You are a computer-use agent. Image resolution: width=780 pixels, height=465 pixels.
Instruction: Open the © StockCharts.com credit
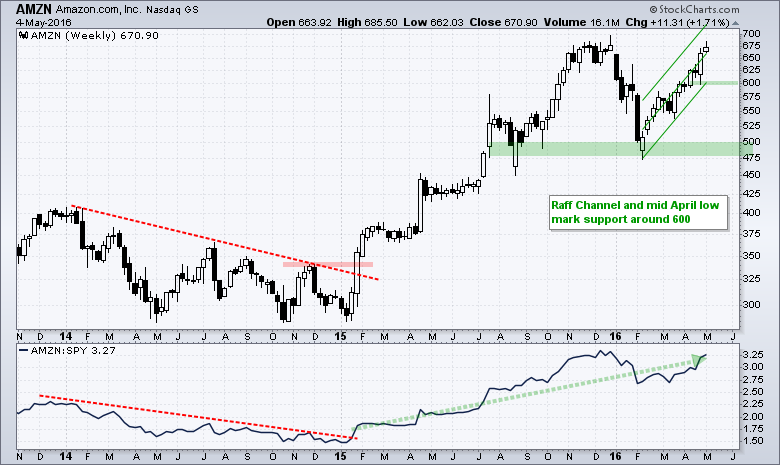click(694, 9)
